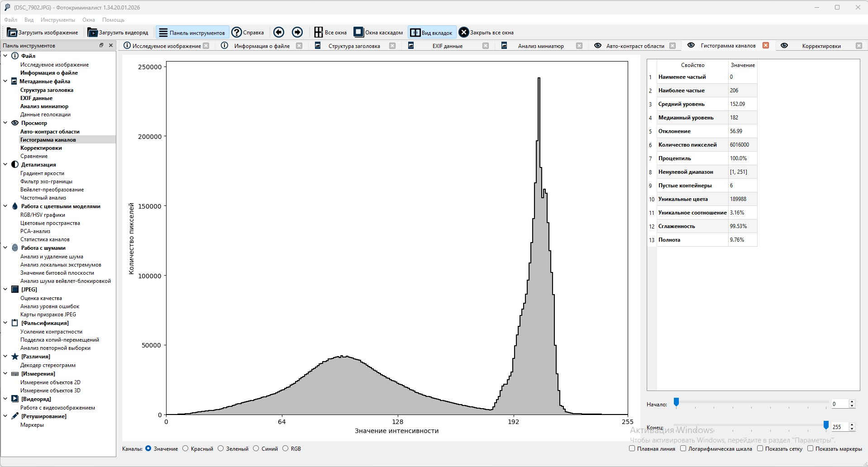The image size is (868, 467).
Task: Click the back arrow navigation icon
Action: click(279, 32)
